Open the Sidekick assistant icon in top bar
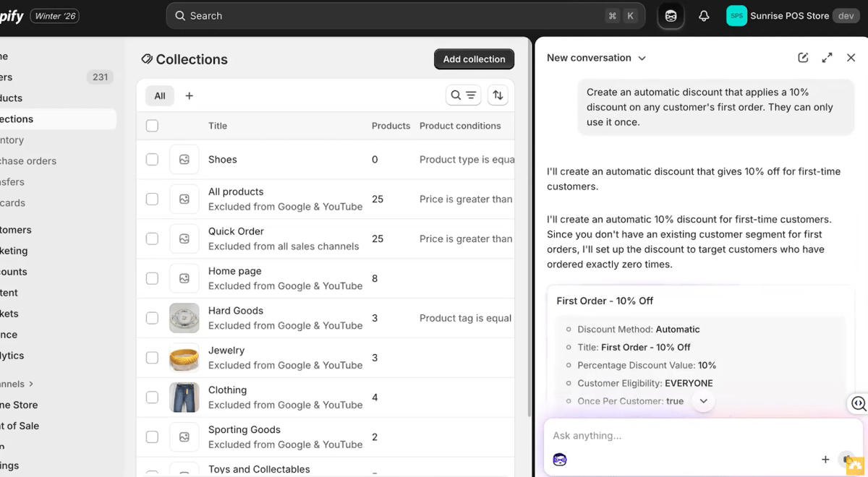This screenshot has height=477, width=868. coord(671,16)
